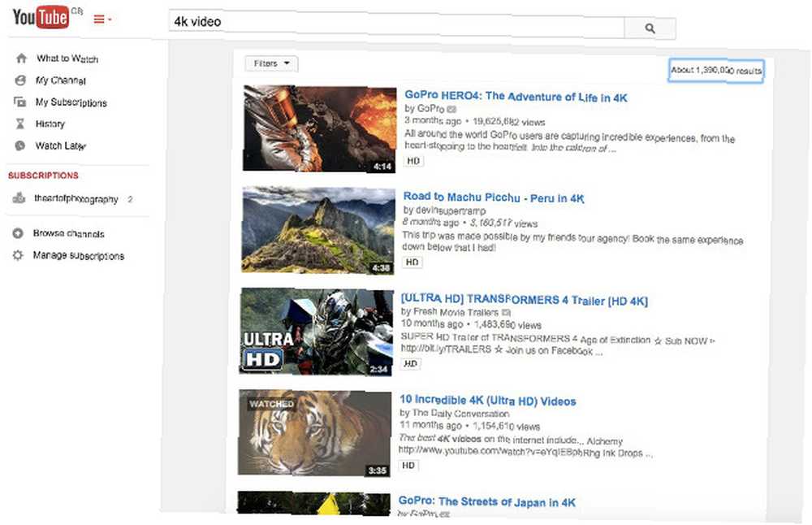
Task: Expand the Filters dropdown
Action: (271, 63)
